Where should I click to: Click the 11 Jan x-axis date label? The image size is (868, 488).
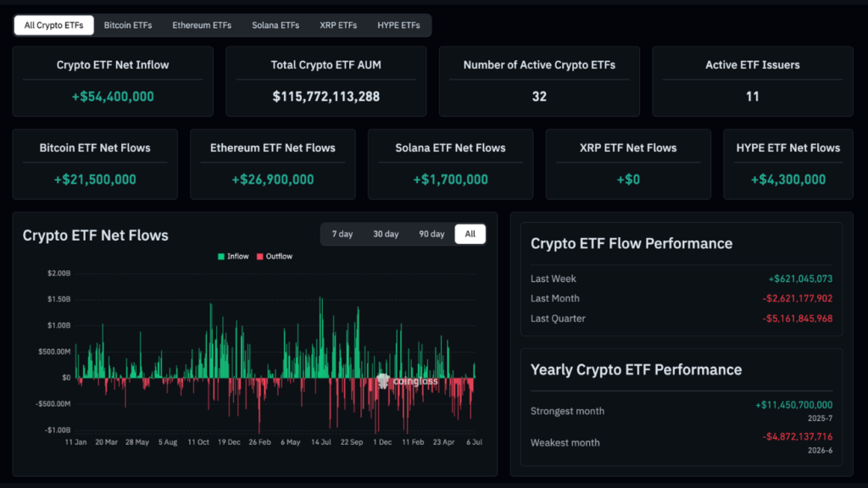75,442
